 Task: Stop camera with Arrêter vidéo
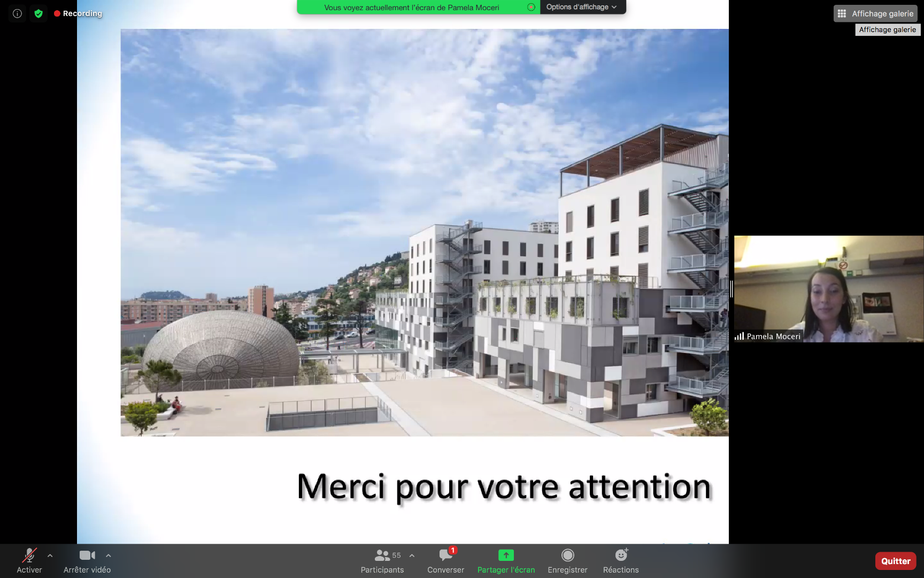click(87, 560)
